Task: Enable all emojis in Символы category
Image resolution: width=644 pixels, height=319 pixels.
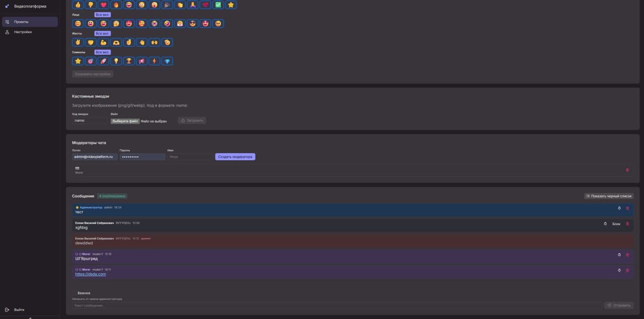Action: click(x=103, y=52)
